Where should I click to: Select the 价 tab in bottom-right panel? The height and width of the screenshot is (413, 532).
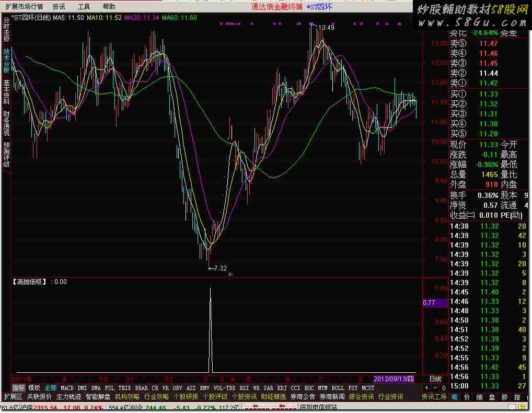[x=466, y=397]
